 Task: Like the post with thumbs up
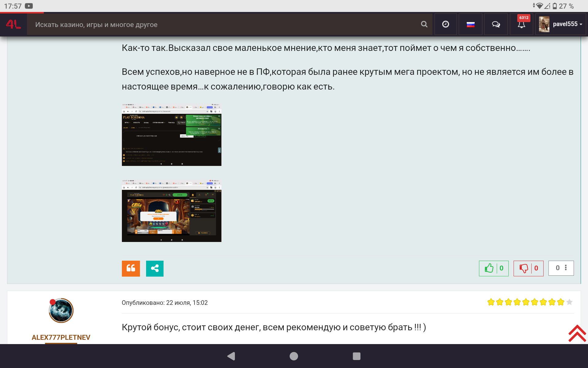(493, 268)
